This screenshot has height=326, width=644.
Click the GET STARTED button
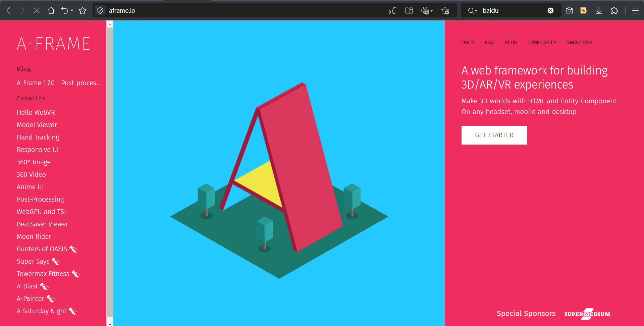point(494,135)
